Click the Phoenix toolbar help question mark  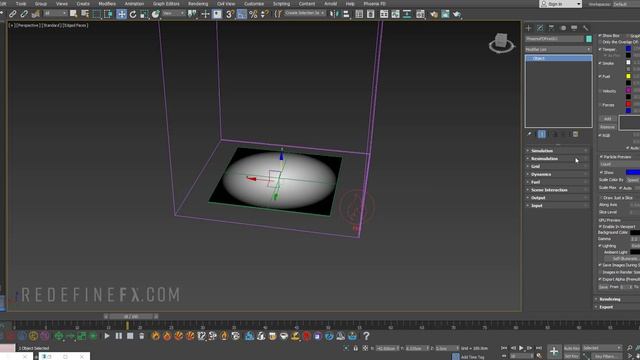(x=366, y=336)
